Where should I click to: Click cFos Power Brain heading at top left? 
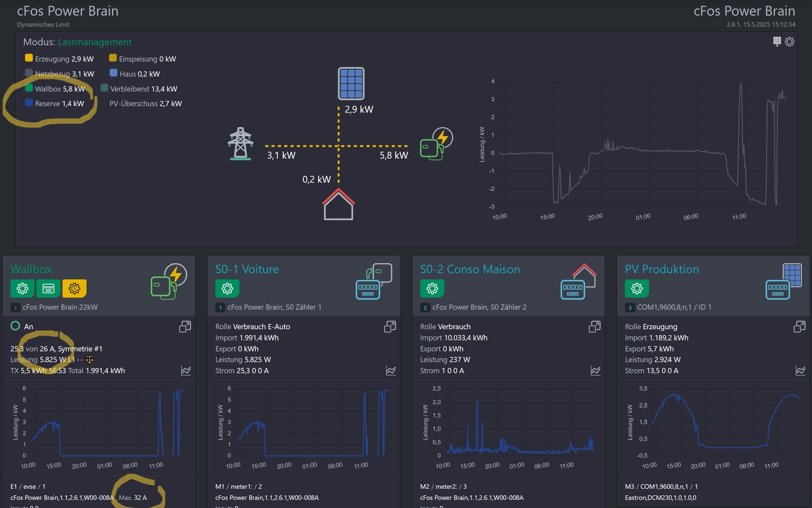pyautogui.click(x=68, y=11)
